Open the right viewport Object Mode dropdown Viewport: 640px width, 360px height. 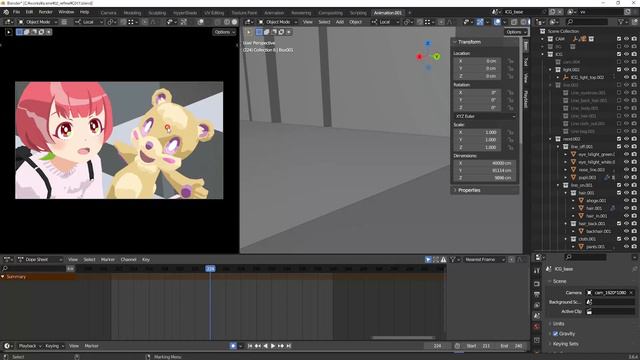(x=278, y=22)
